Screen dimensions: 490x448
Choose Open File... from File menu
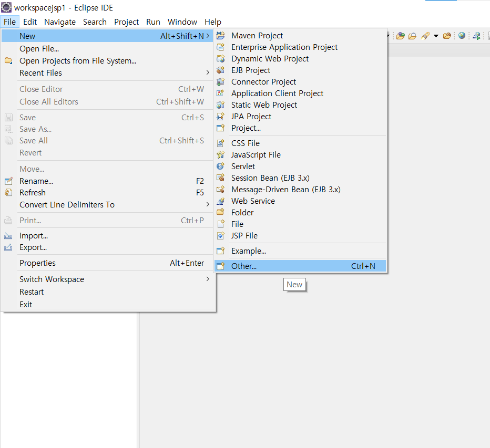(108, 49)
